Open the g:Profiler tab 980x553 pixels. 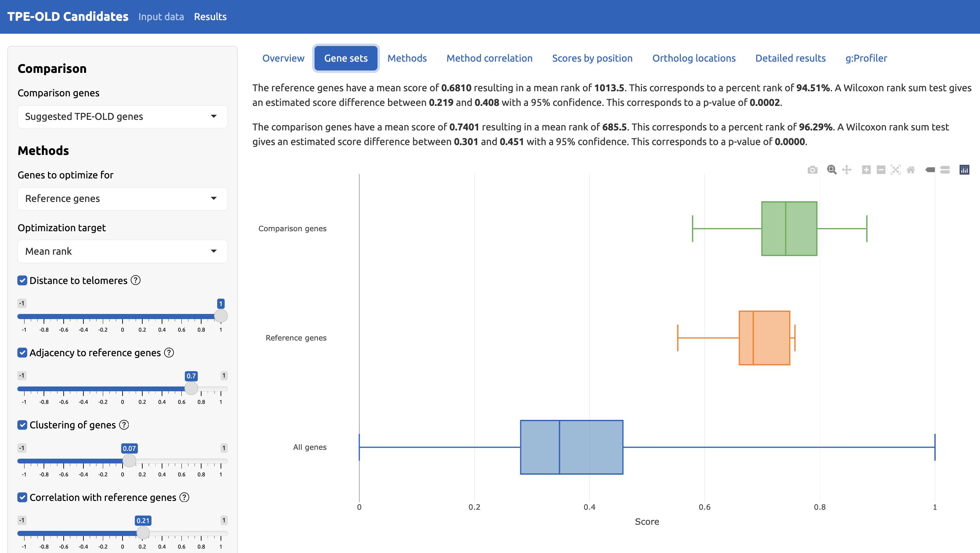866,58
